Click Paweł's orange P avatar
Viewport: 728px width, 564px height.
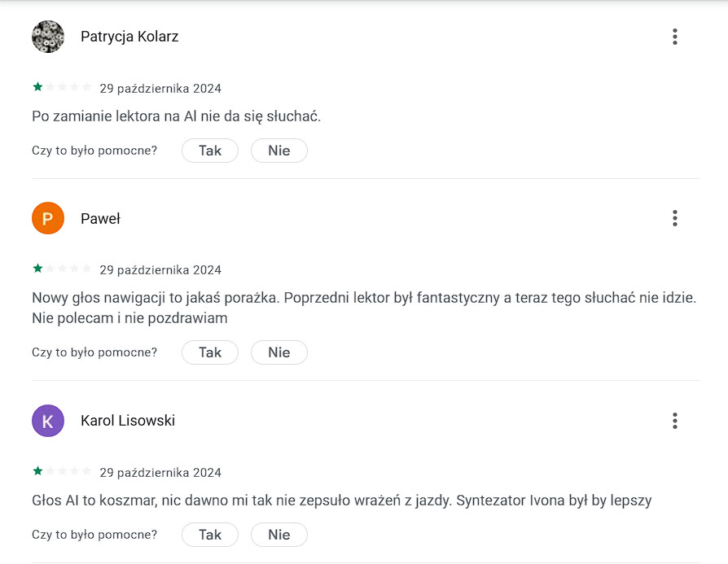coord(48,218)
